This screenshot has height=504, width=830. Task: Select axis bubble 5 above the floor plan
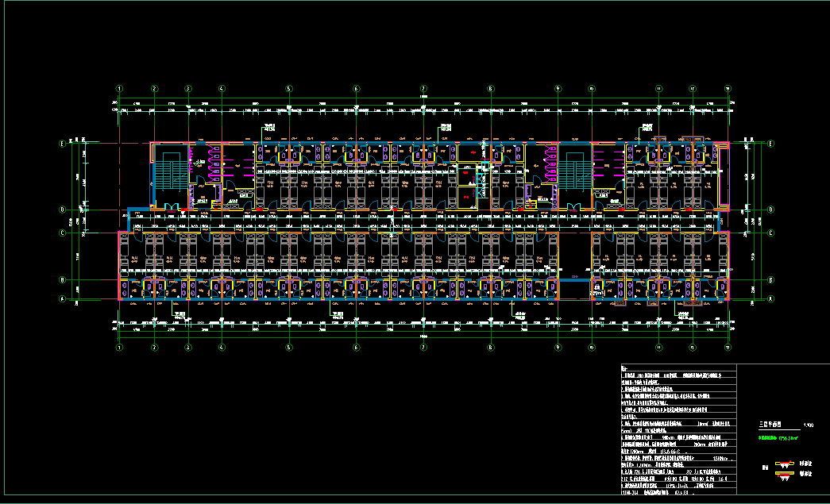pyautogui.click(x=289, y=88)
